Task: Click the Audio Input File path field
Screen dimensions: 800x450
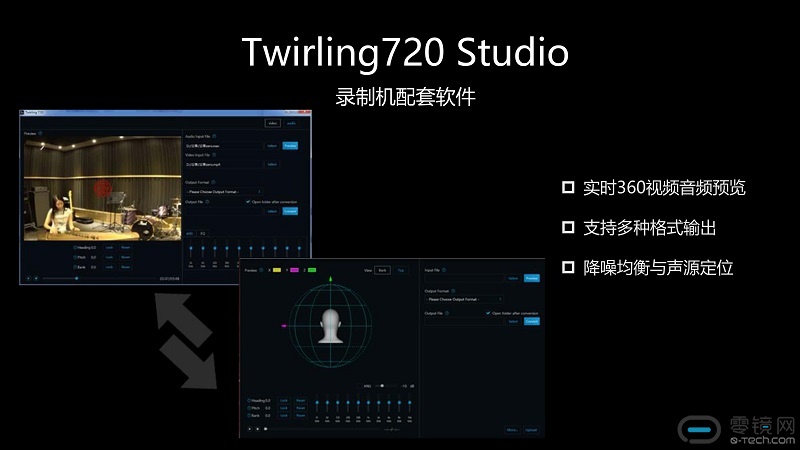Action: (224, 146)
